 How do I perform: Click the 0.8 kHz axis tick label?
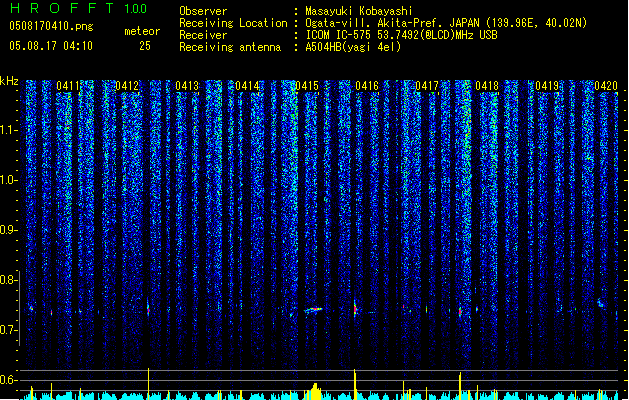point(7,280)
